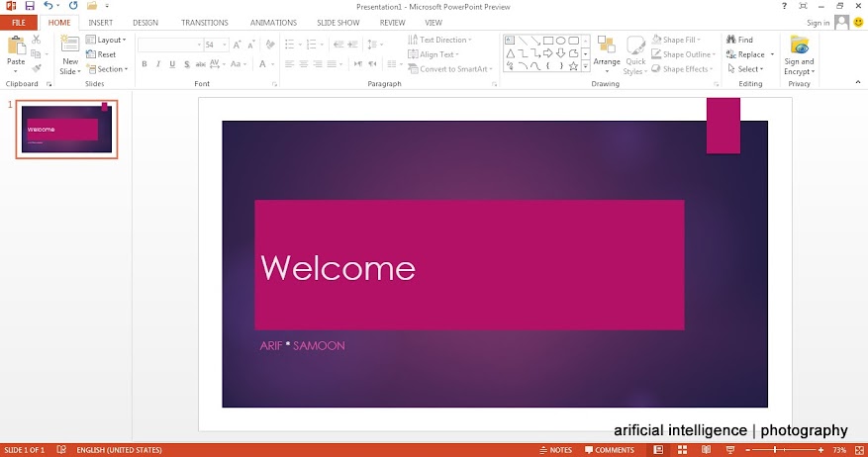The width and height of the screenshot is (868, 457).
Task: Cut selection with the scissors icon
Action: [36, 40]
